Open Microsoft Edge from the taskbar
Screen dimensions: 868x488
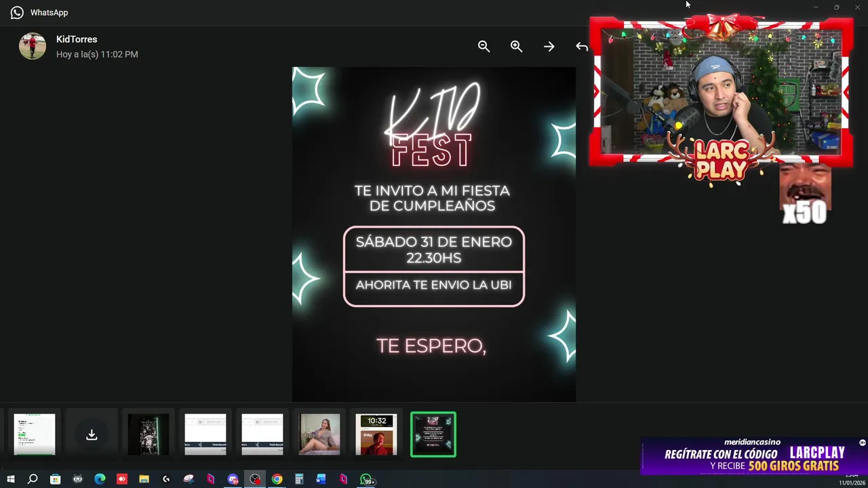pos(100,479)
